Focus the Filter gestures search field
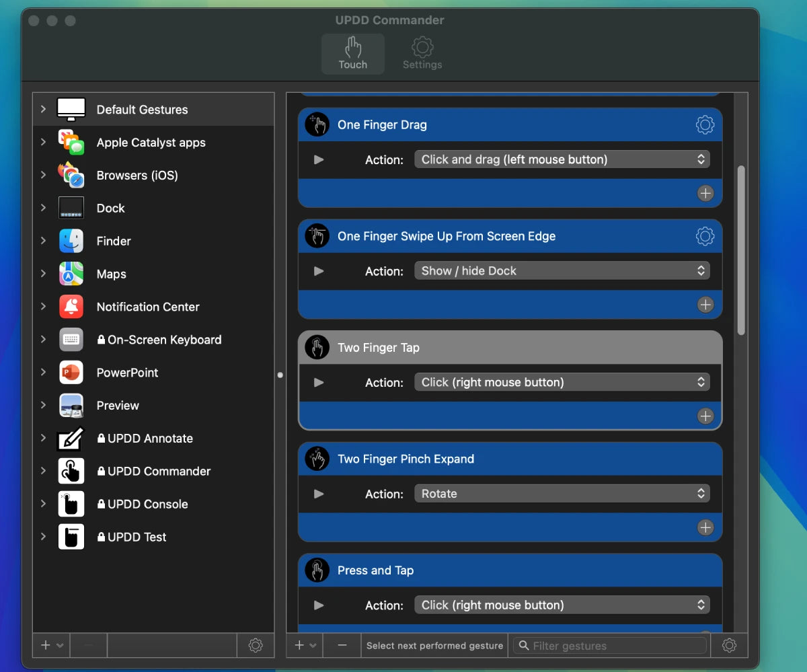Image resolution: width=807 pixels, height=672 pixels. [x=611, y=646]
